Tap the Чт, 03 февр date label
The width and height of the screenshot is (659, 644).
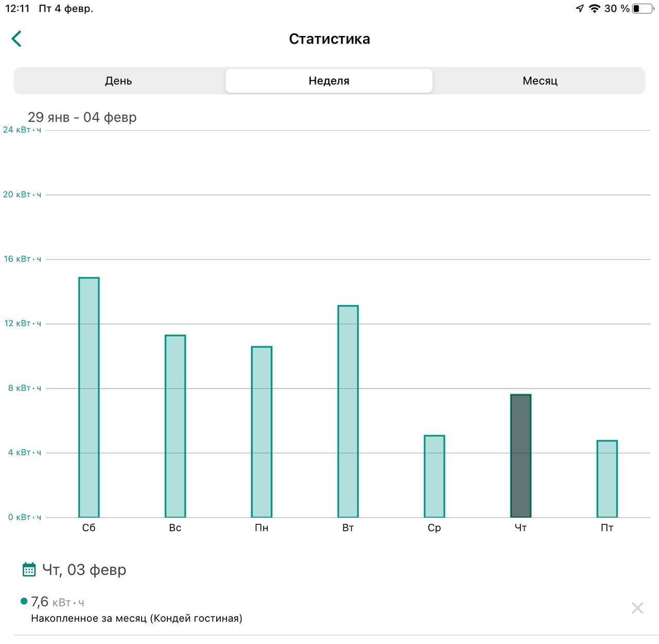84,570
